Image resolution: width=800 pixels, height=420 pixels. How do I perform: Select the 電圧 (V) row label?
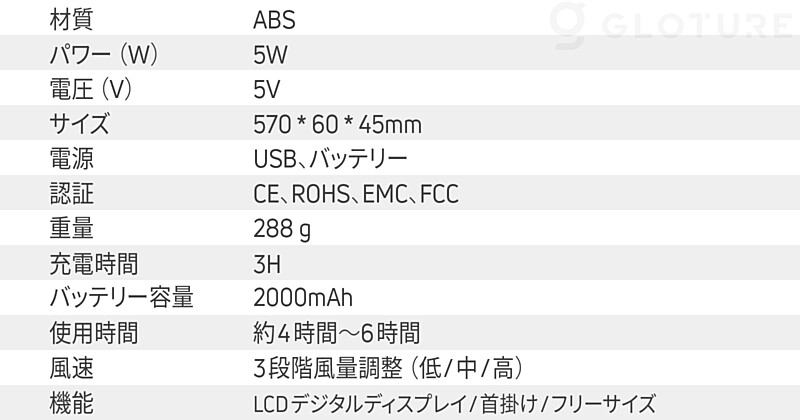click(91, 89)
